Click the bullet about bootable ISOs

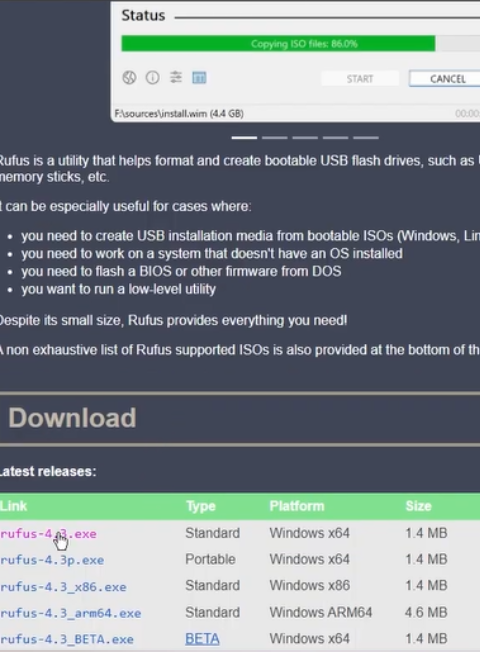250,236
